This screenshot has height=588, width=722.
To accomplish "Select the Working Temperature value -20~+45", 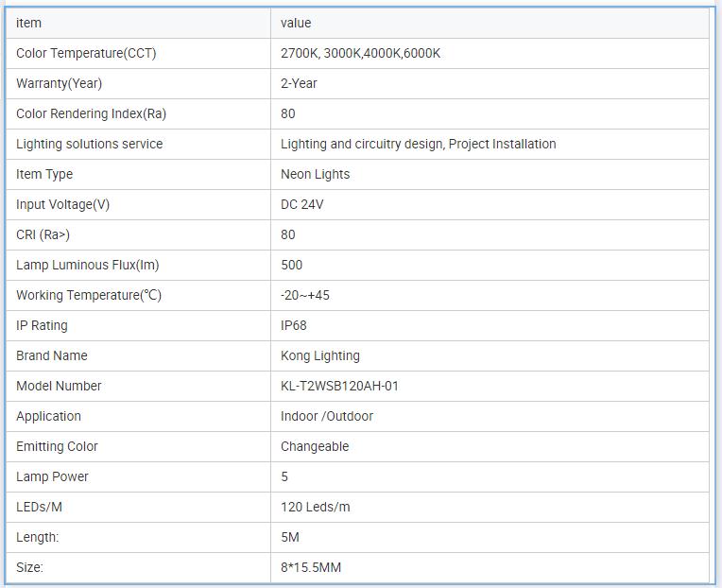I will pyautogui.click(x=305, y=295).
